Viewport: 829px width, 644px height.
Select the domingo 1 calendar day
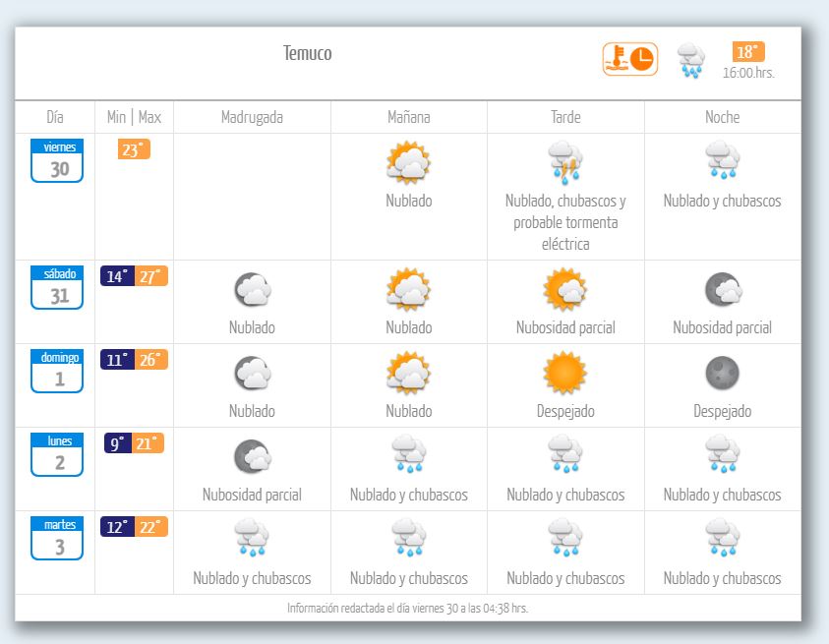coord(57,371)
